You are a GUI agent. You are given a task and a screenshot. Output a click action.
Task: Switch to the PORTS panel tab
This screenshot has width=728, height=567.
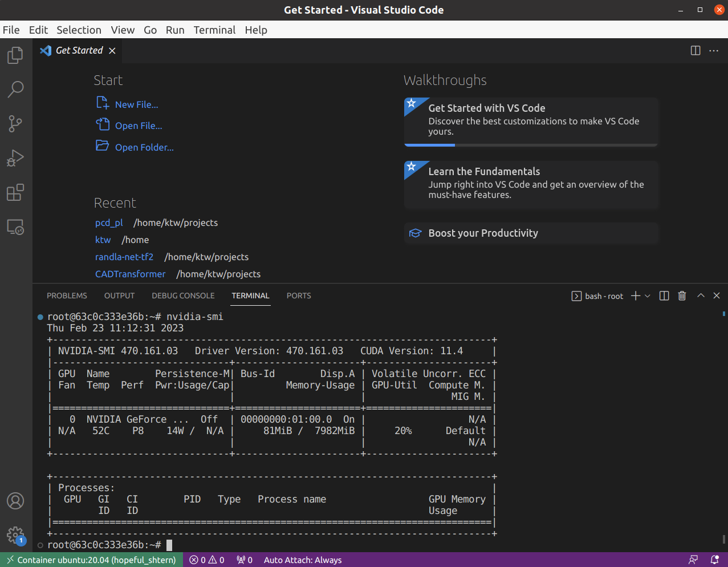299,295
